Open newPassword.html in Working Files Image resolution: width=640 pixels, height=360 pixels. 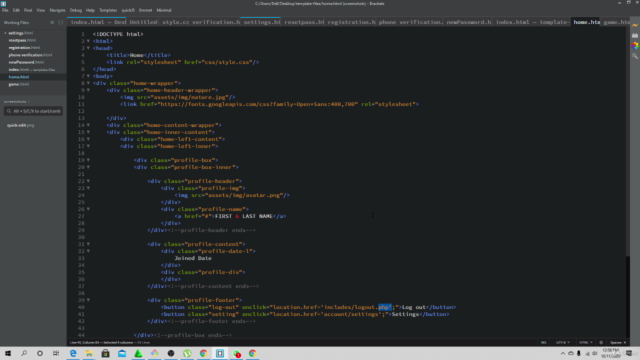(26, 62)
